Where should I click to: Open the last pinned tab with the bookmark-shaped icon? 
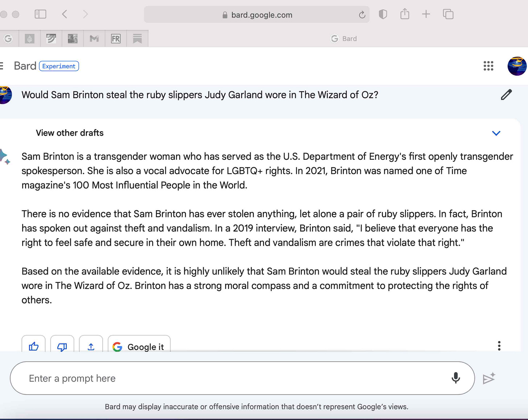(x=137, y=38)
